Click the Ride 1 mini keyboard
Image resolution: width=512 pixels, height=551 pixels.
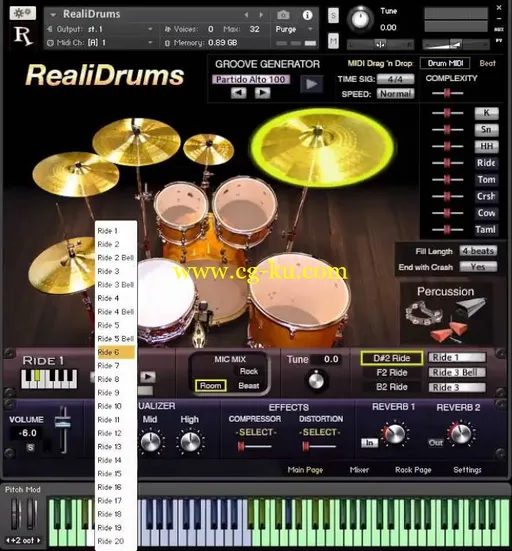[x=49, y=379]
